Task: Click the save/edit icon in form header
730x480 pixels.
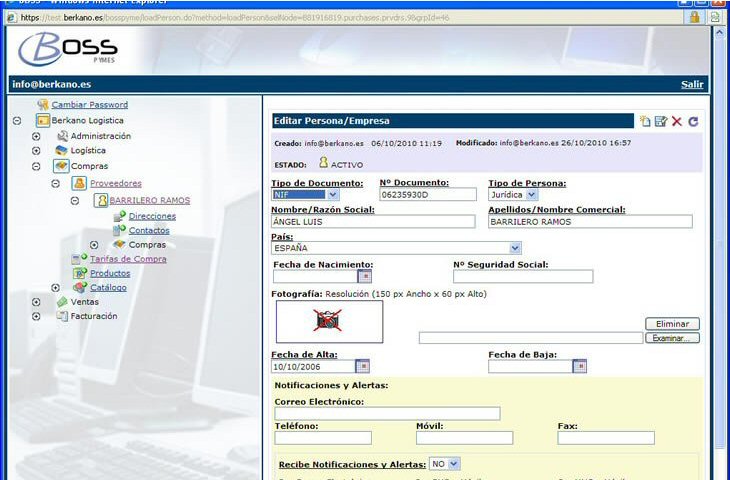Action: [x=660, y=121]
